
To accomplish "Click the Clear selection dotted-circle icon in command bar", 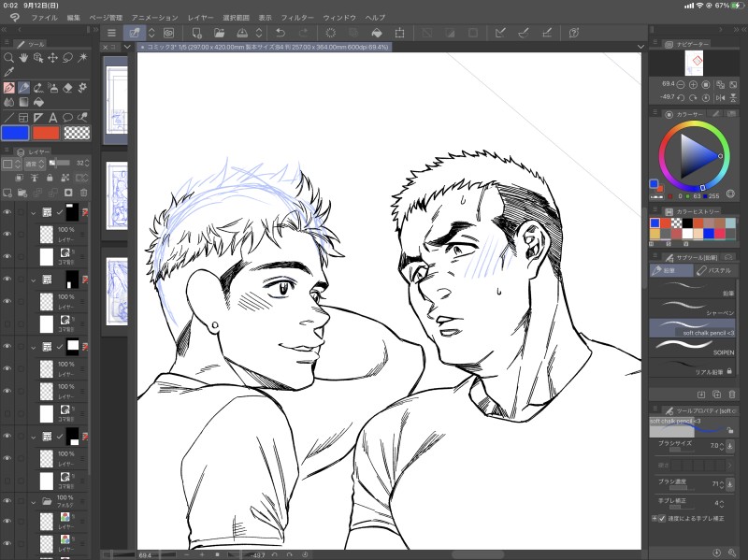I will coord(330,33).
